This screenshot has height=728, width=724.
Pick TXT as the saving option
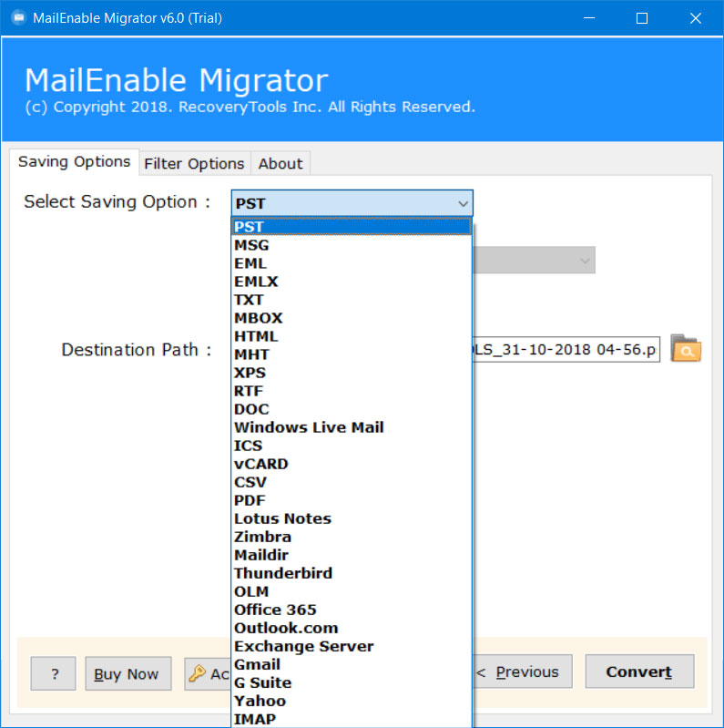[x=352, y=300]
